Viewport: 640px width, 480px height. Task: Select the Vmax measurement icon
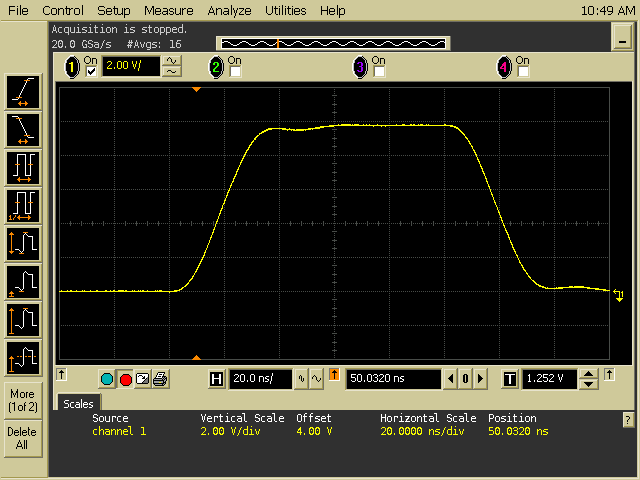pos(23,320)
